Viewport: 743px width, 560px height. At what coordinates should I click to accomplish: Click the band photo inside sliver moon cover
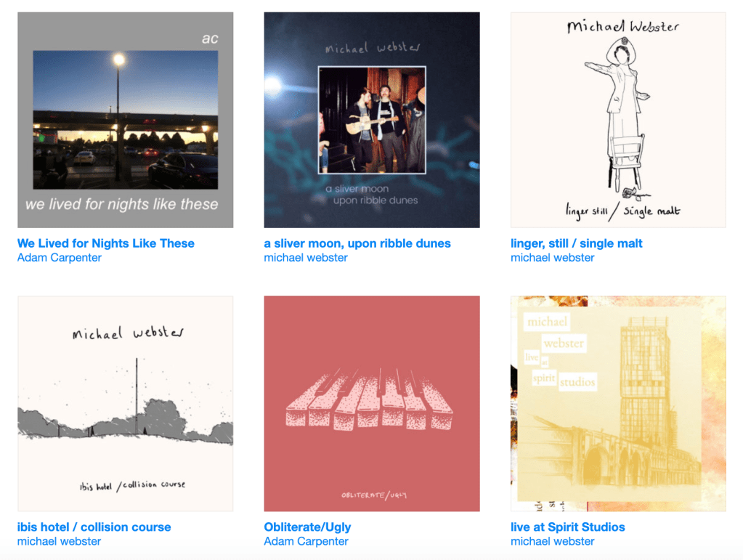click(x=372, y=121)
